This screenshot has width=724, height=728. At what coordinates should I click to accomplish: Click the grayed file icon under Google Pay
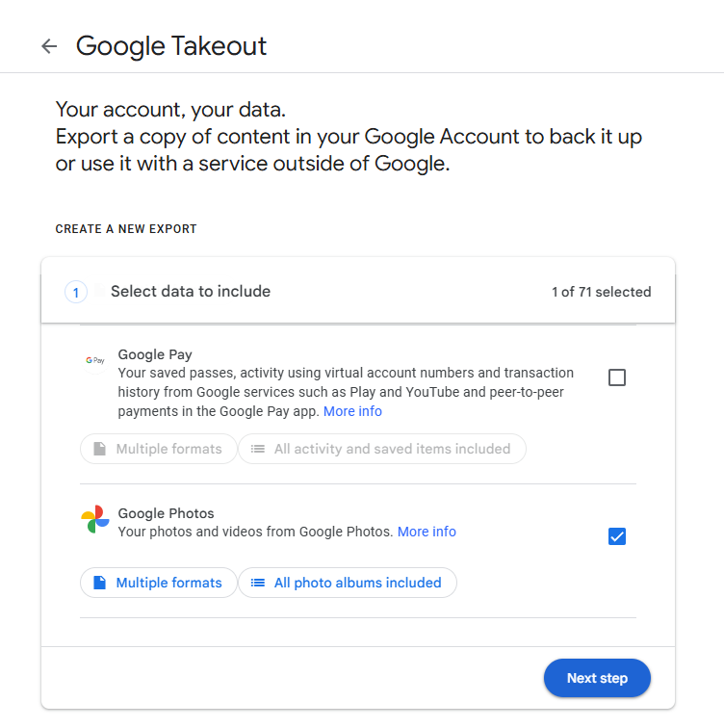pos(100,449)
